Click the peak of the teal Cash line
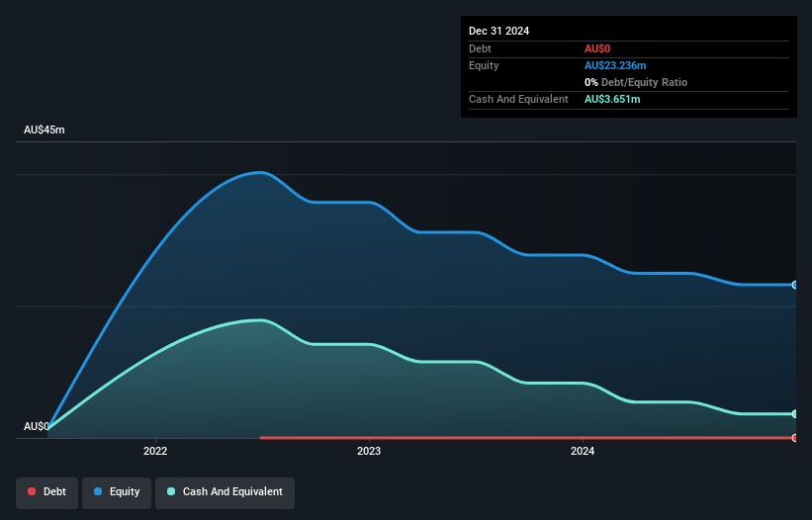This screenshot has height=520, width=812. tap(261, 319)
